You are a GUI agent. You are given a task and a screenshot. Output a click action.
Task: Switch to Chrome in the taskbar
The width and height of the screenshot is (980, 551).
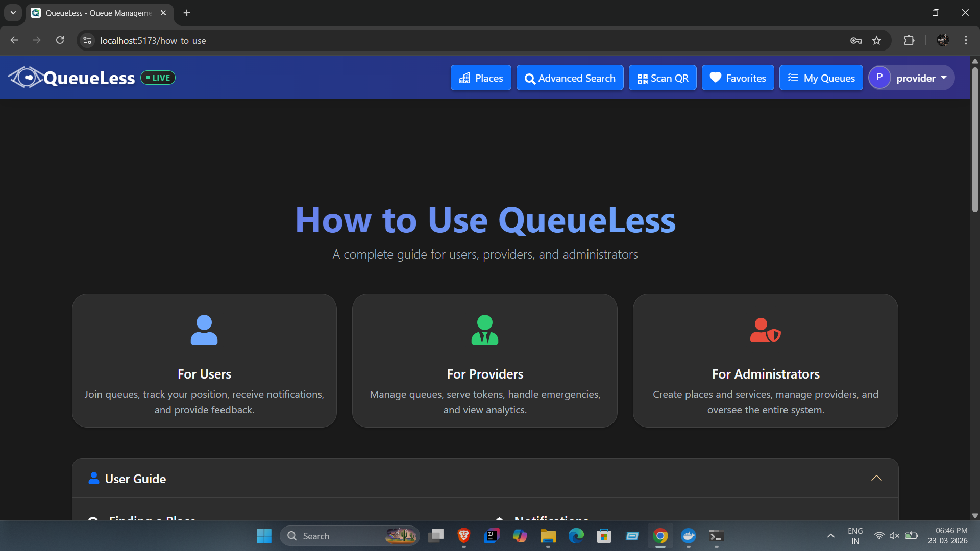click(x=660, y=536)
